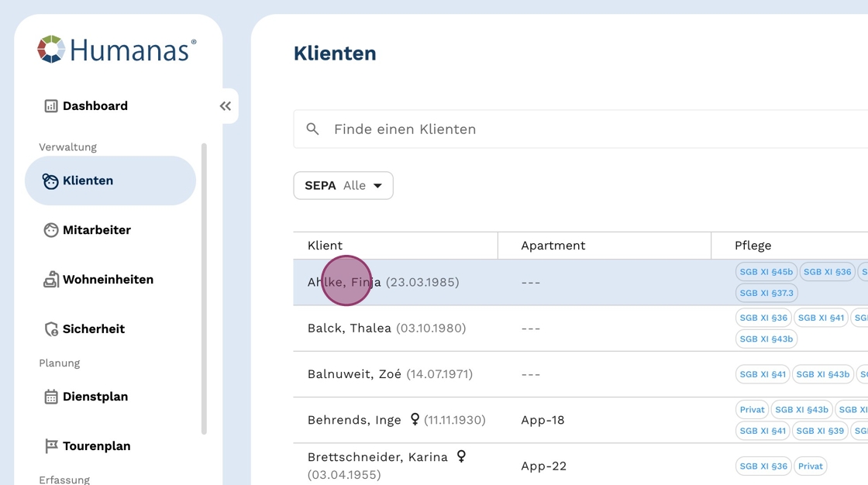The width and height of the screenshot is (868, 485).
Task: Click the Sicherheit shield icon
Action: tap(51, 329)
